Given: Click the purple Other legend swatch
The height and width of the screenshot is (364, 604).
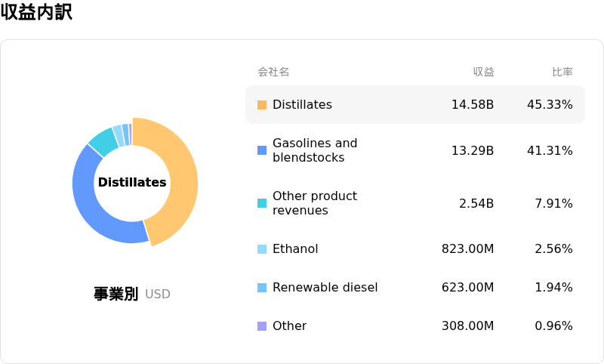Looking at the screenshot, I should point(262,326).
